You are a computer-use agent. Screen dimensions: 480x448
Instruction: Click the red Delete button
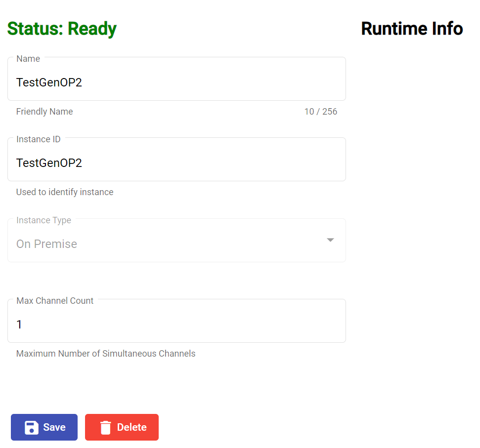click(x=122, y=427)
